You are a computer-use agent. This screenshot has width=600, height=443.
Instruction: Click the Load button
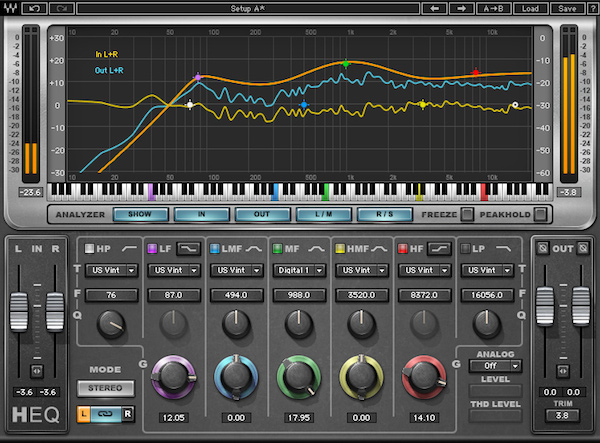530,8
